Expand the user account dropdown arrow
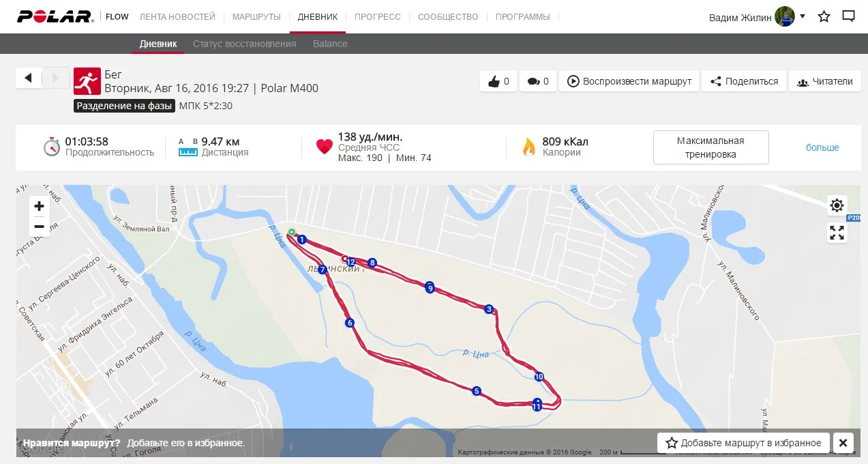868x464 pixels. (x=803, y=16)
